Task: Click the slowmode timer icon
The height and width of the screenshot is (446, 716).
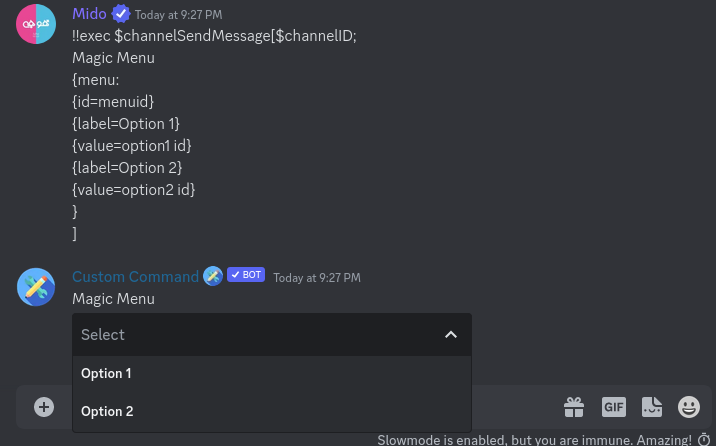Action: click(x=704, y=440)
